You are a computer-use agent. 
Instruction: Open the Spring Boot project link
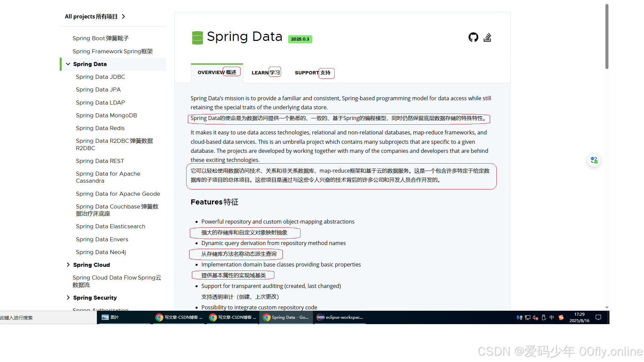[101, 38]
